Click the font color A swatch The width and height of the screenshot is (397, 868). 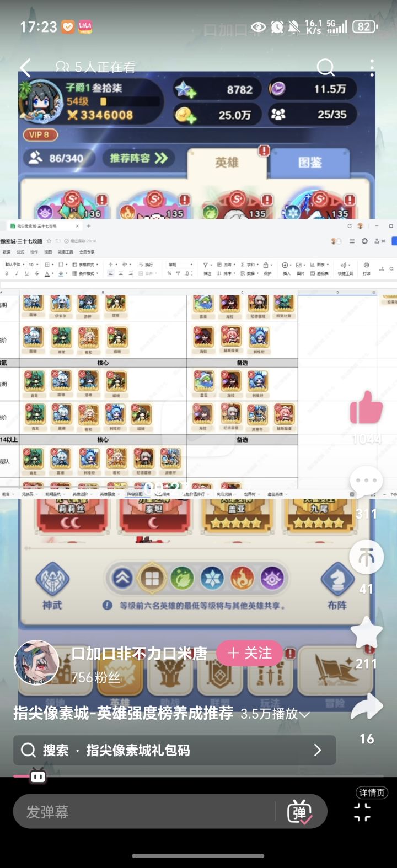pos(47,273)
